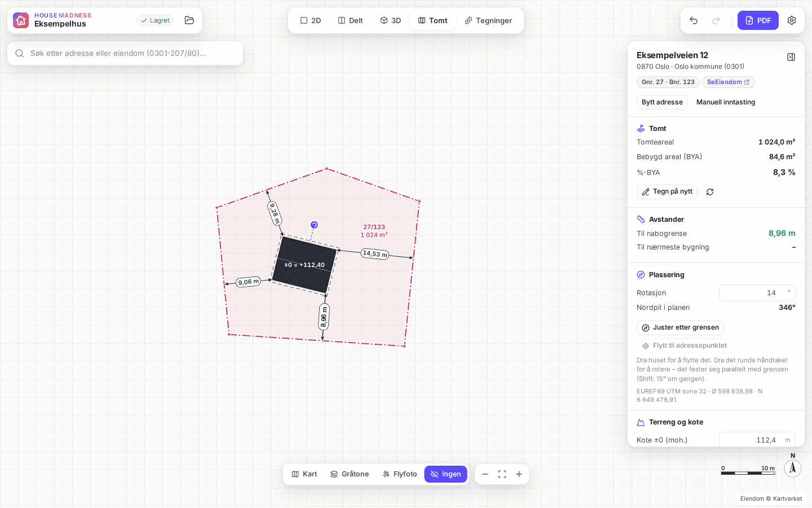812x508 pixels.
Task: Open the Tegninger tab
Action: [488, 20]
